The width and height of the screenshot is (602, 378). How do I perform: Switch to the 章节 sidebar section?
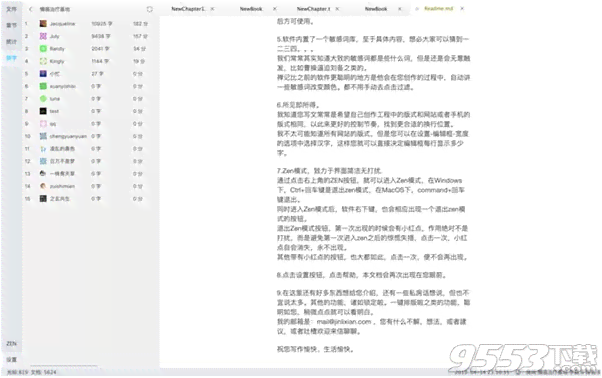[x=12, y=25]
